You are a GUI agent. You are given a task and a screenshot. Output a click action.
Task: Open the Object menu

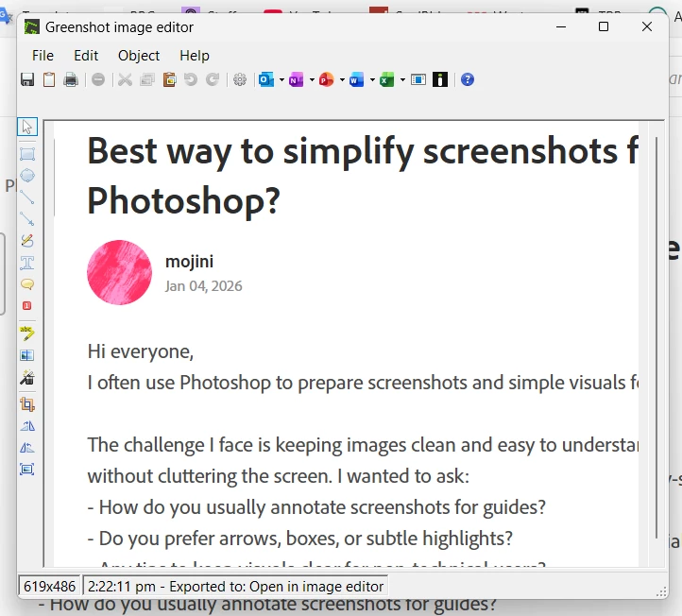click(139, 56)
